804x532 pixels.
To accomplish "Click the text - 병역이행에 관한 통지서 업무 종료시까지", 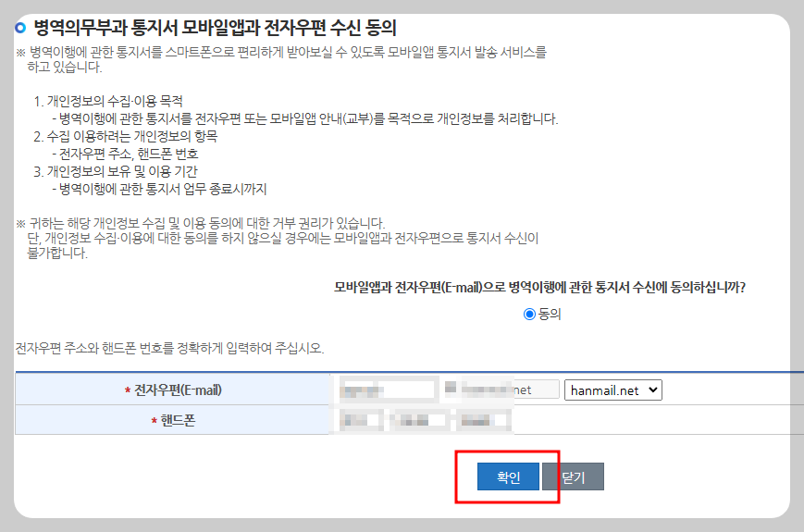I will point(159,189).
